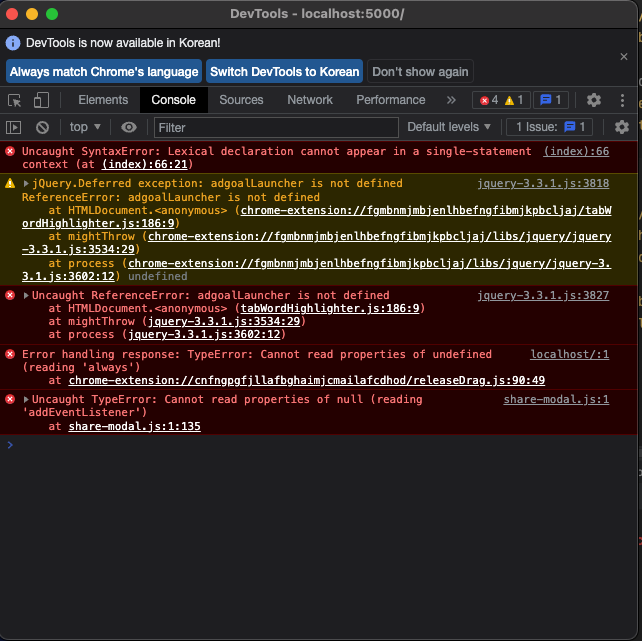Open short jquery-3.3.1.js:3602:12 link in ReferenceError
642x641 pixels.
204,334
